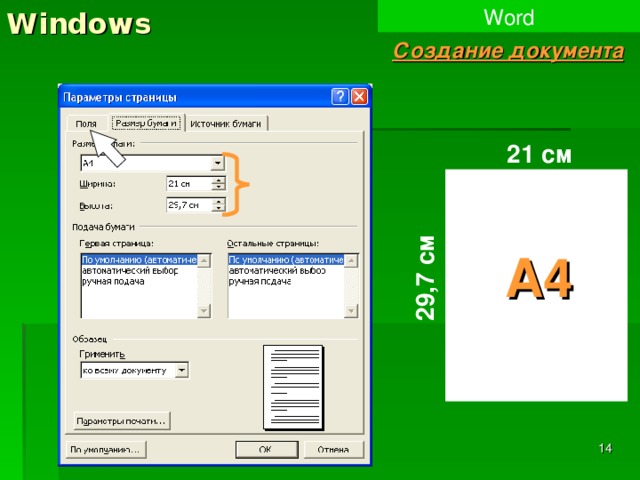The width and height of the screenshot is (640, 480).
Task: Select автоматический выбор in Остальные страницы list
Action: click(x=277, y=271)
